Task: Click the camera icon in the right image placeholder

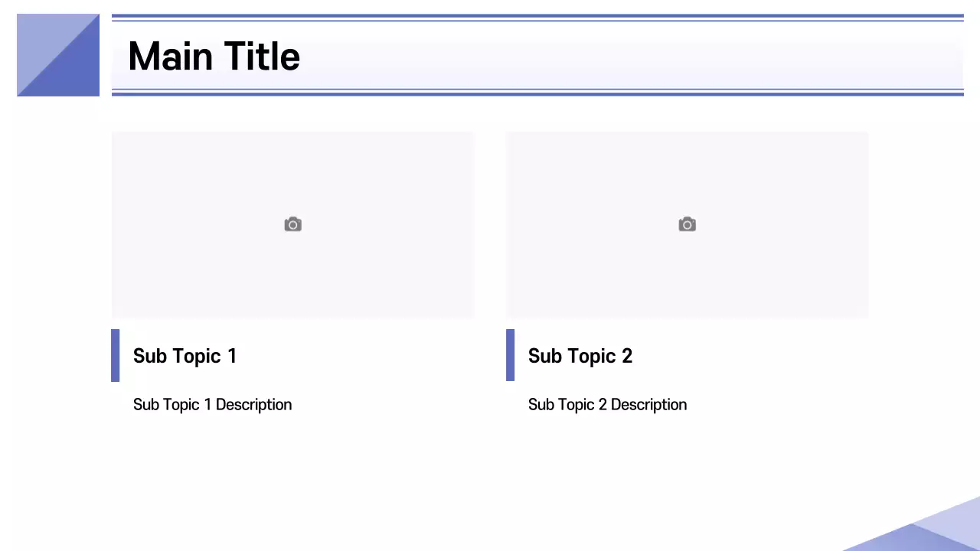Action: click(687, 224)
